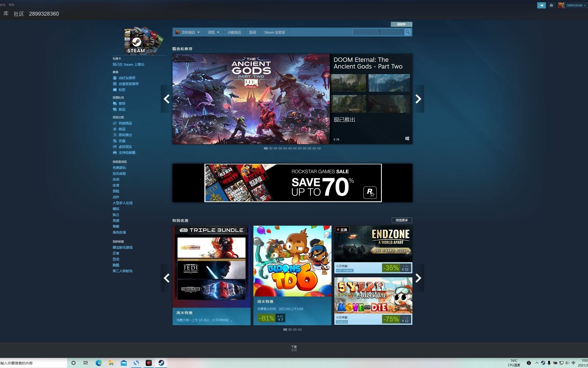Open the 点数商店 tab
Viewport: 588px width, 368px height.
(x=234, y=32)
